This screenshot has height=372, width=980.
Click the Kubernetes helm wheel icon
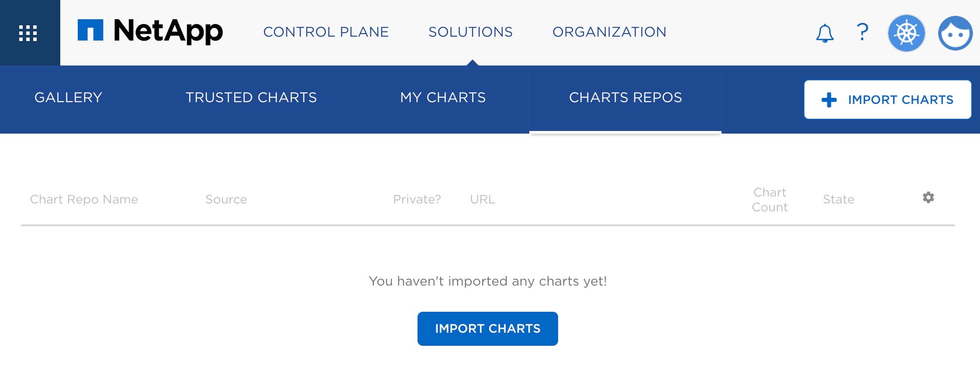(x=907, y=33)
